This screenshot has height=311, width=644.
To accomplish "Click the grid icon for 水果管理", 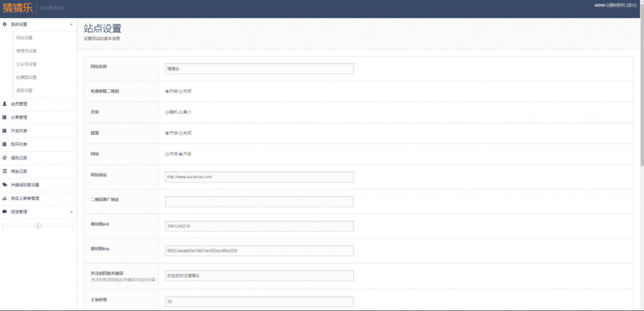I will coord(5,117).
